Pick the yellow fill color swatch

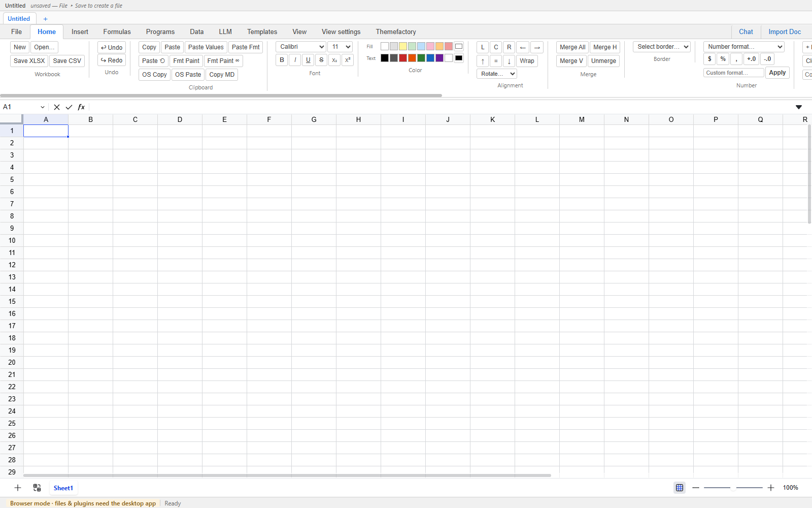[403, 46]
